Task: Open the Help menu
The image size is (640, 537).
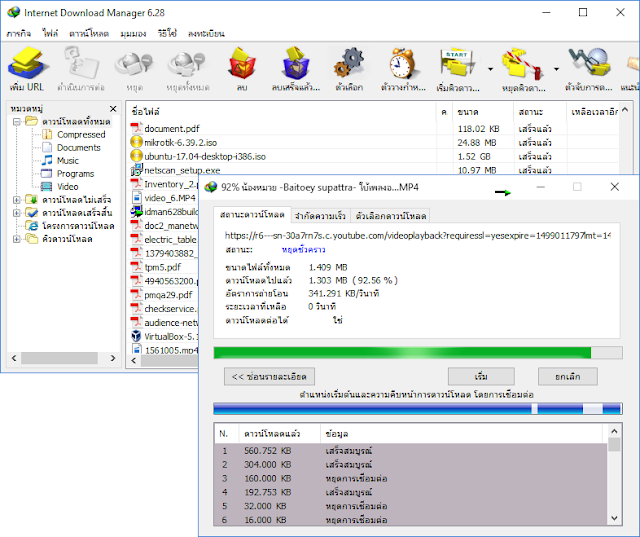Action: point(167,33)
